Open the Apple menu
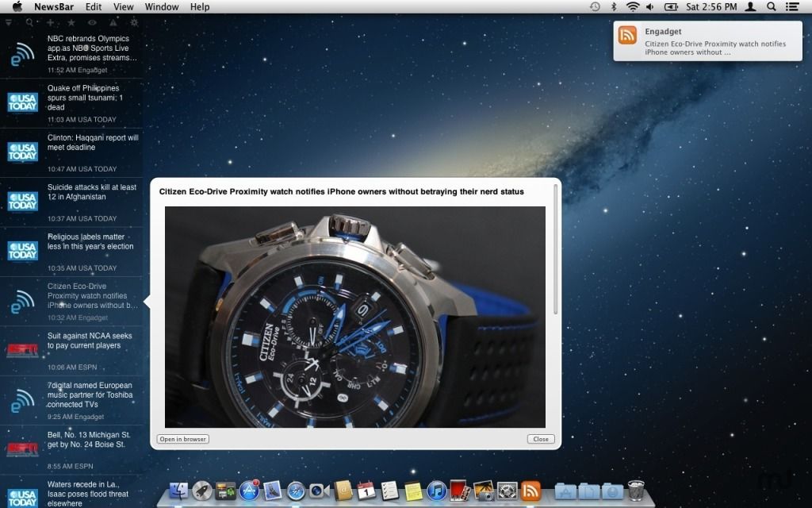The width and height of the screenshot is (812, 508). [17, 6]
